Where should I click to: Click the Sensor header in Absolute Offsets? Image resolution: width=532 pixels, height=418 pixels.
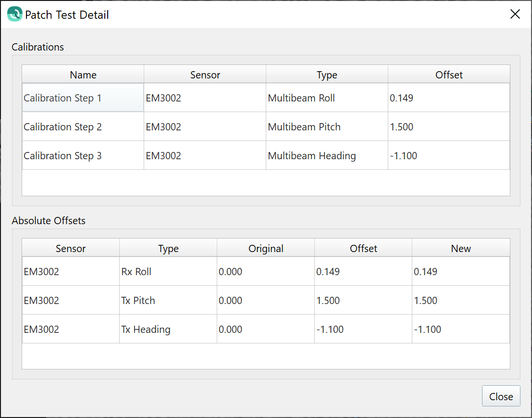tap(71, 248)
